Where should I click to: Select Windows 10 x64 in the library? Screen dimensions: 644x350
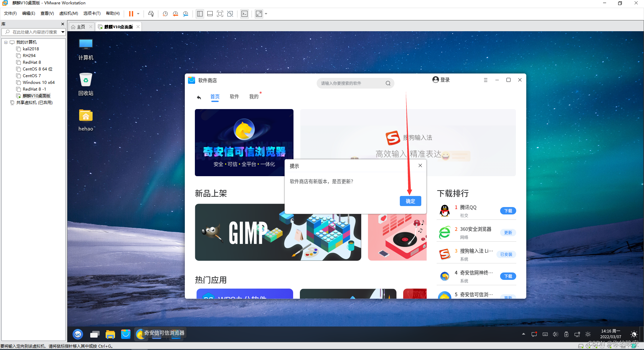(38, 83)
